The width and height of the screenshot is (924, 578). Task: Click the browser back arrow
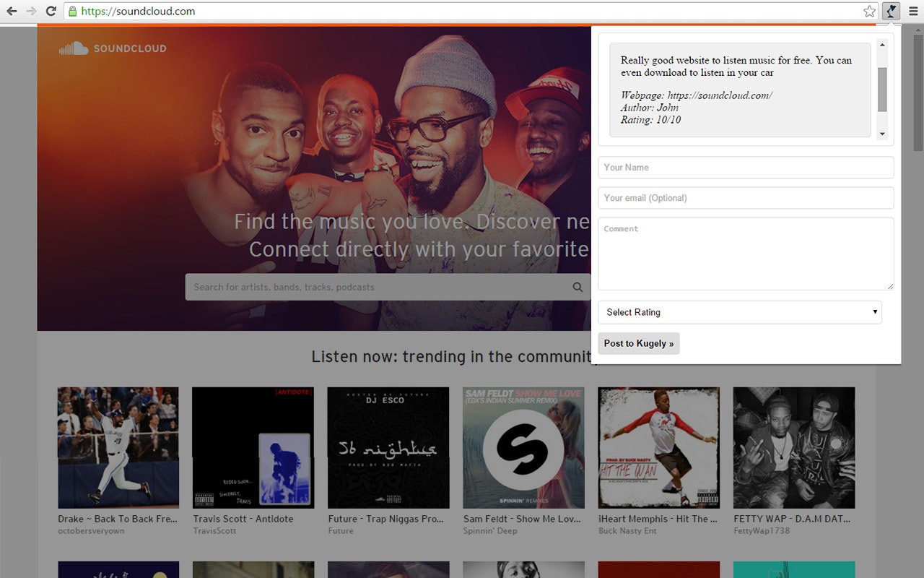[12, 11]
